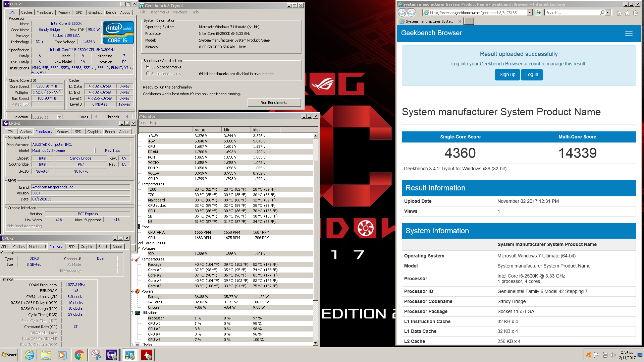Open Geekbench Browser hamburger menu
Viewport: 644px width, 362px height.
629,33
